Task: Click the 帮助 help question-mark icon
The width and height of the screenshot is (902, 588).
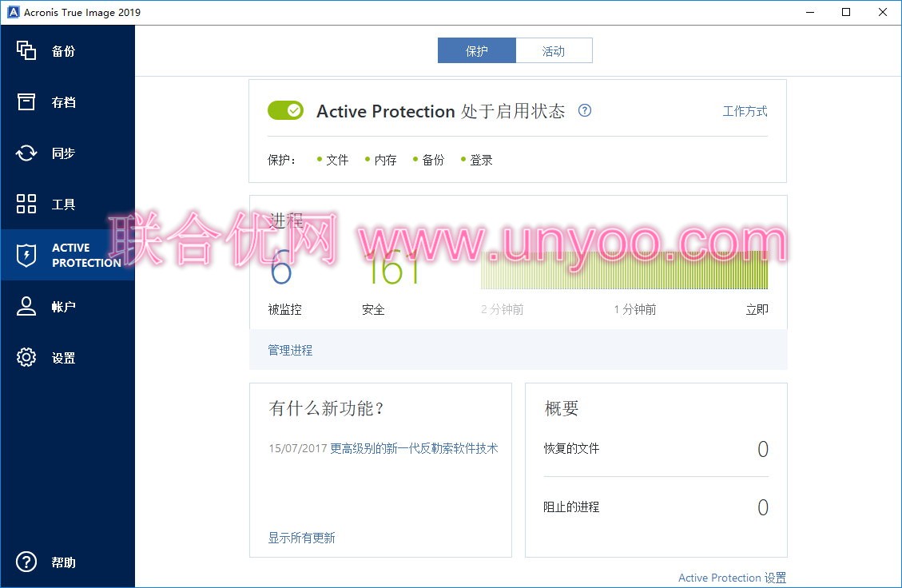Action: (x=26, y=562)
